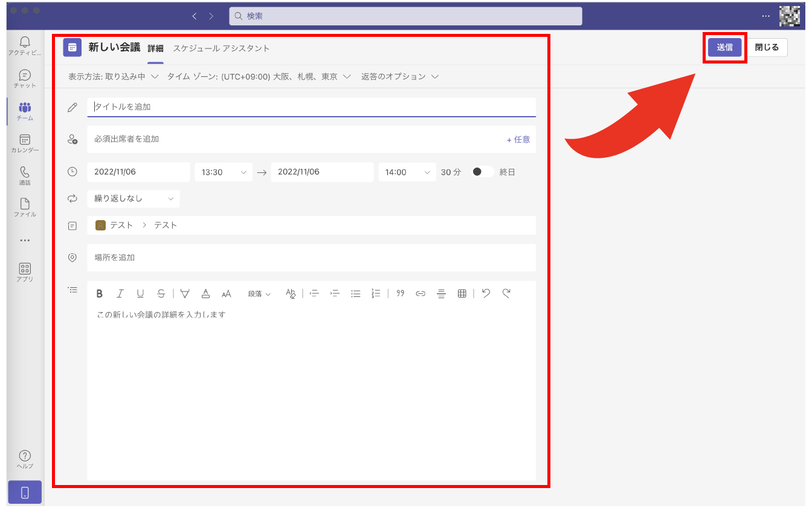Undo the last edit in editor
Viewport: 812px width, 508px height.
pos(486,293)
